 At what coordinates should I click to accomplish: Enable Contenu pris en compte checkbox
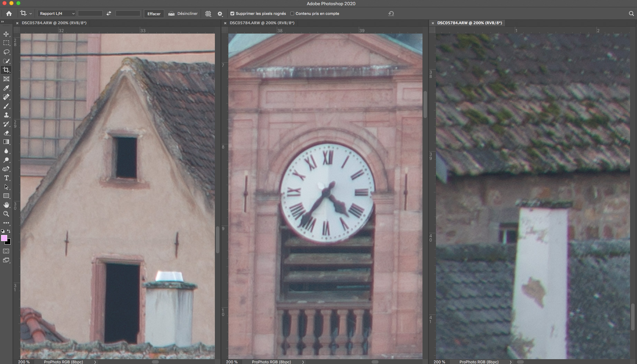tap(292, 13)
